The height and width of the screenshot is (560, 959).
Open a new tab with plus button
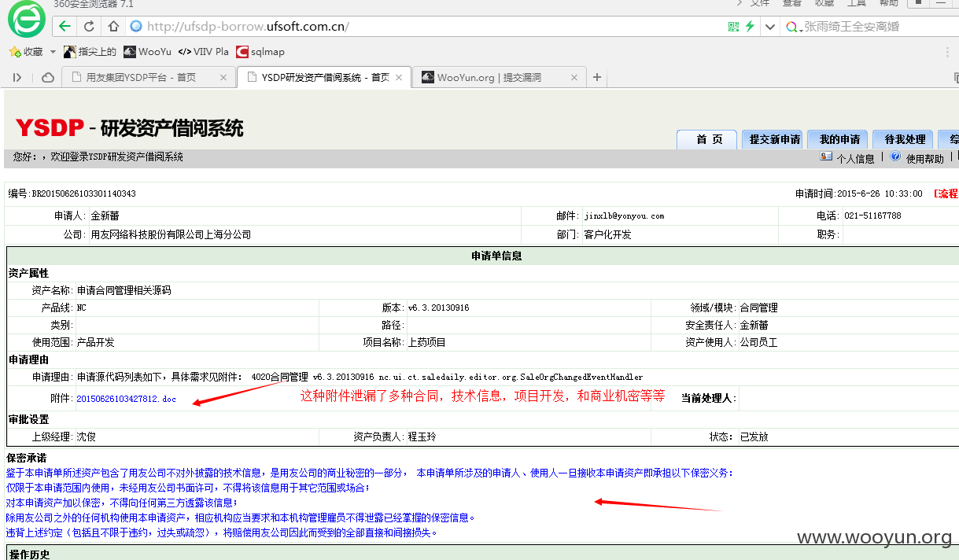click(597, 77)
